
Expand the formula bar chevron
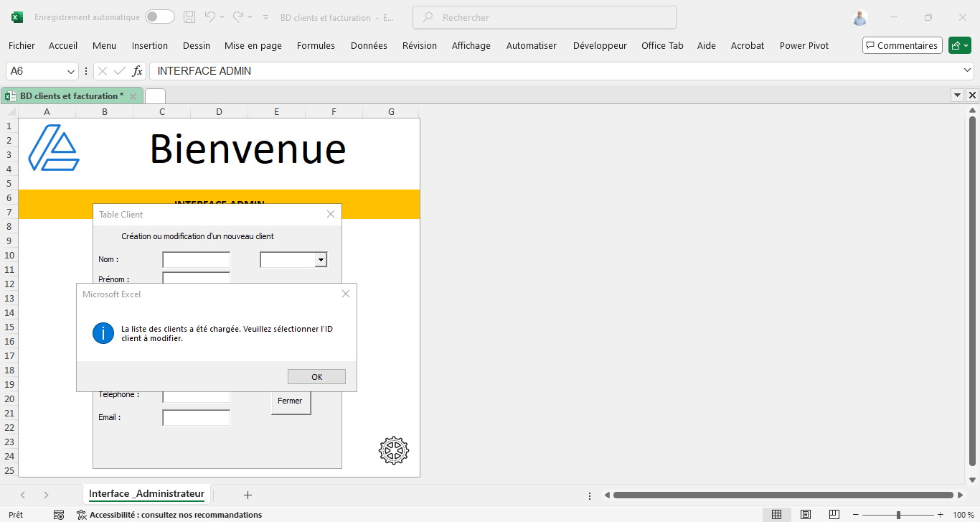(967, 70)
